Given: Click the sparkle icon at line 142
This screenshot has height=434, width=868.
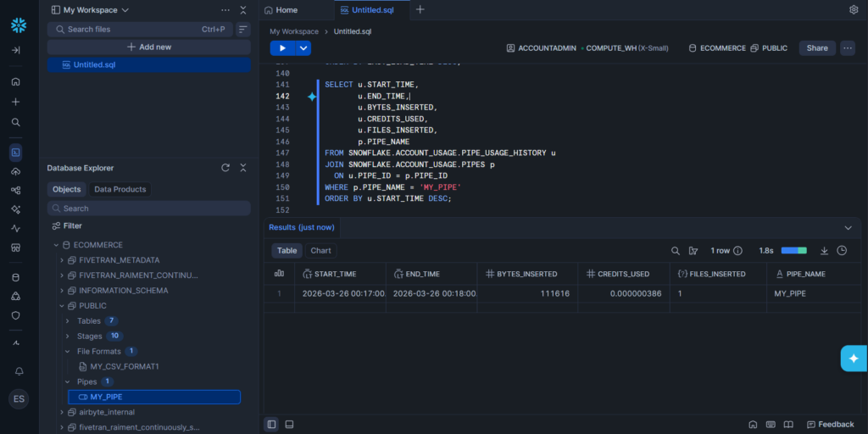Looking at the screenshot, I should click(312, 97).
